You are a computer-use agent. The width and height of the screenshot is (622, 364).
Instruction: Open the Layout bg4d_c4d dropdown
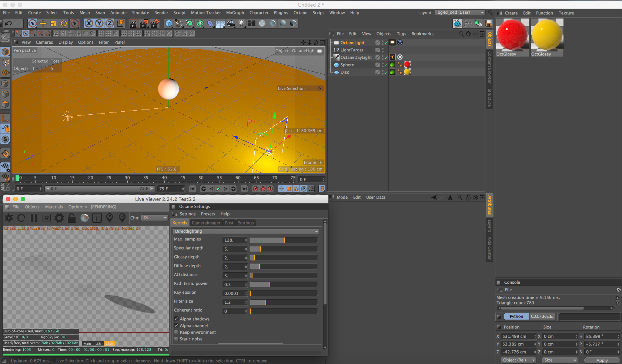pos(460,13)
